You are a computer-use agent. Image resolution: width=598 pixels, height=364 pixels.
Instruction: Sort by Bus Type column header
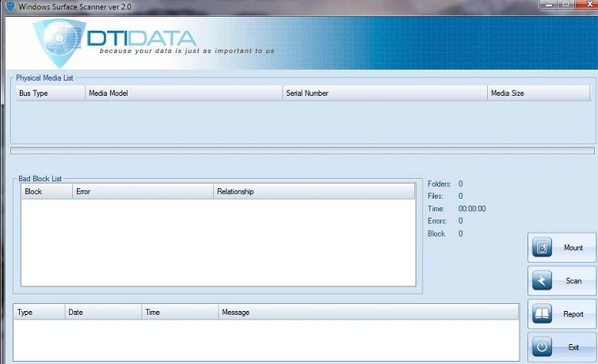click(49, 93)
